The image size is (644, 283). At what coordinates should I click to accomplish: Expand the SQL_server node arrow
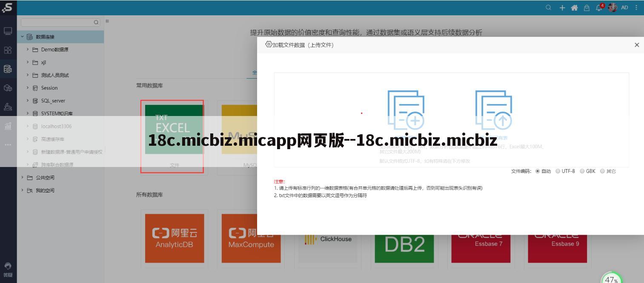pos(28,101)
